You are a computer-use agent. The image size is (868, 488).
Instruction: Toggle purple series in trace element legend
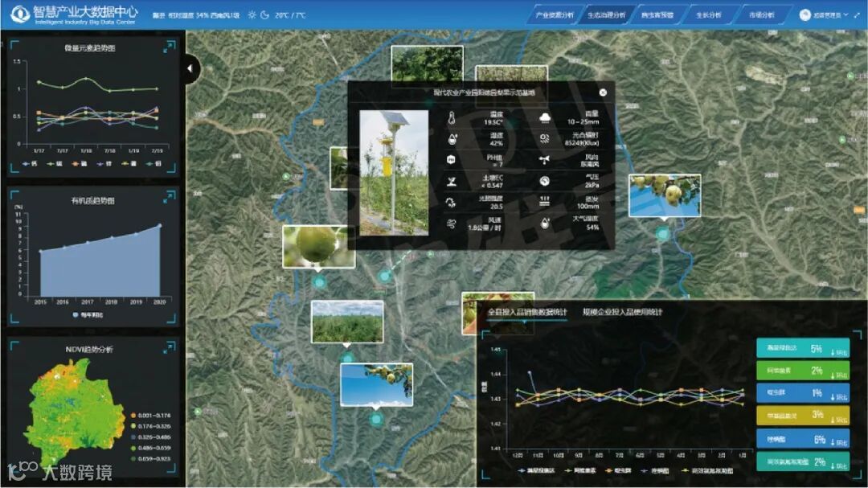(x=104, y=163)
